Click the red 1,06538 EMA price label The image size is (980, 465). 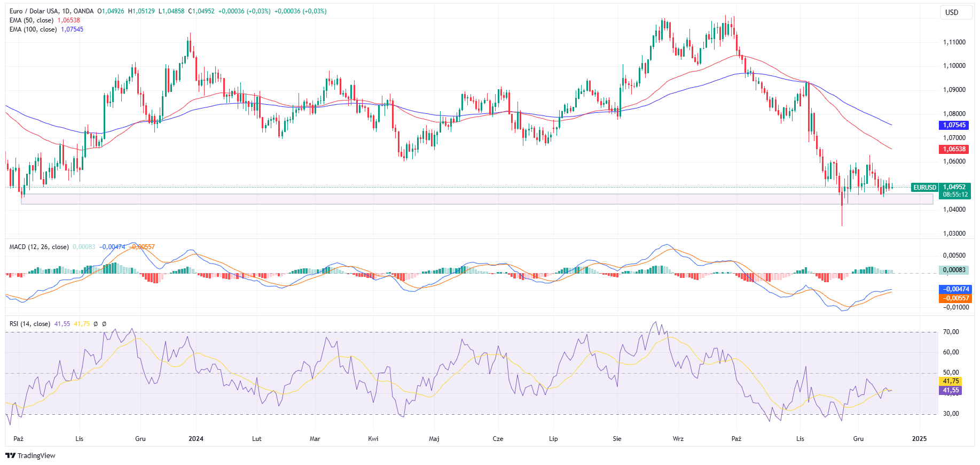[954, 149]
